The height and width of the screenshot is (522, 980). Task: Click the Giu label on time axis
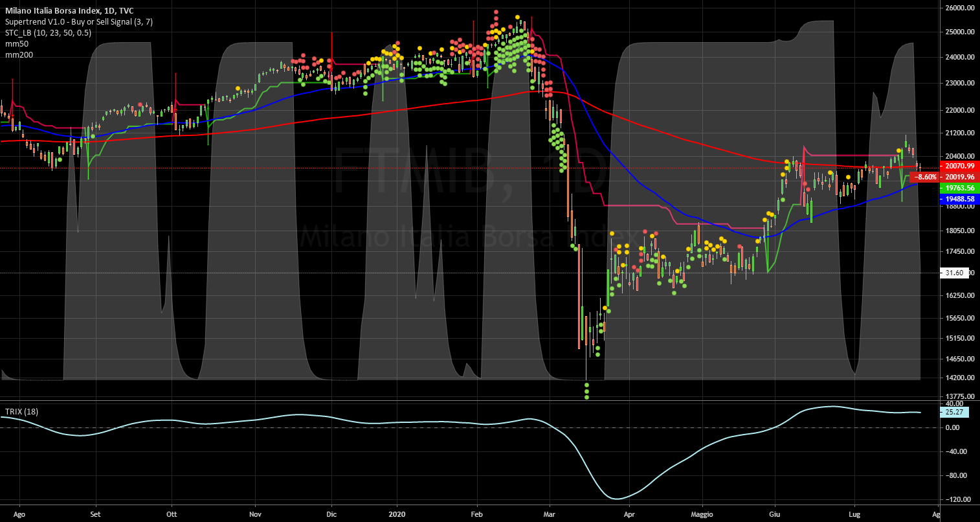pos(775,513)
